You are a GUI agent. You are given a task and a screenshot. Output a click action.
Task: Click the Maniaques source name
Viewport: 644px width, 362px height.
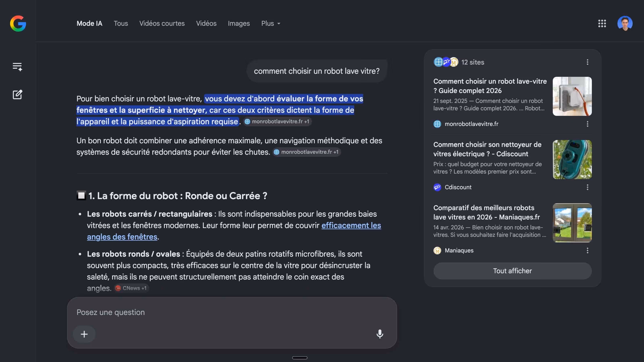click(x=459, y=250)
